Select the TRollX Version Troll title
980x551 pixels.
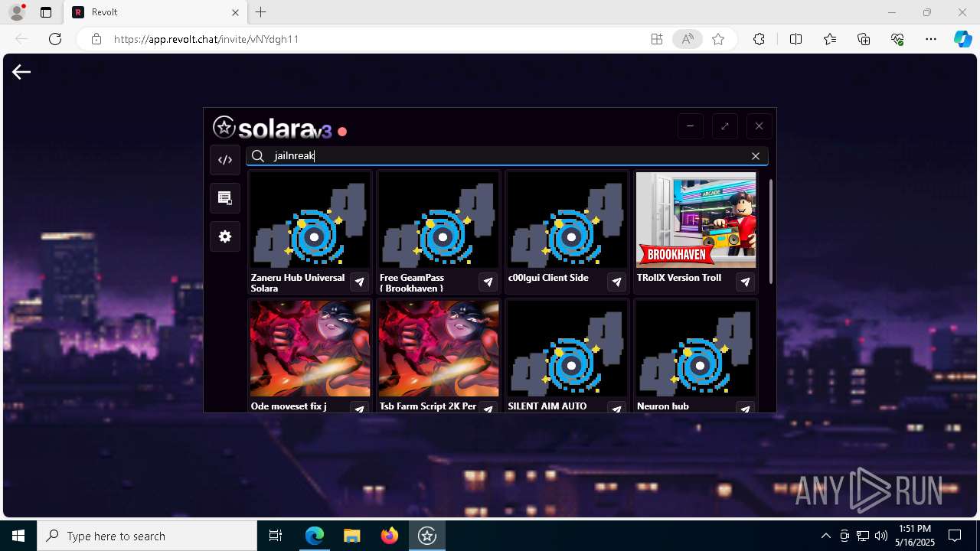(679, 278)
